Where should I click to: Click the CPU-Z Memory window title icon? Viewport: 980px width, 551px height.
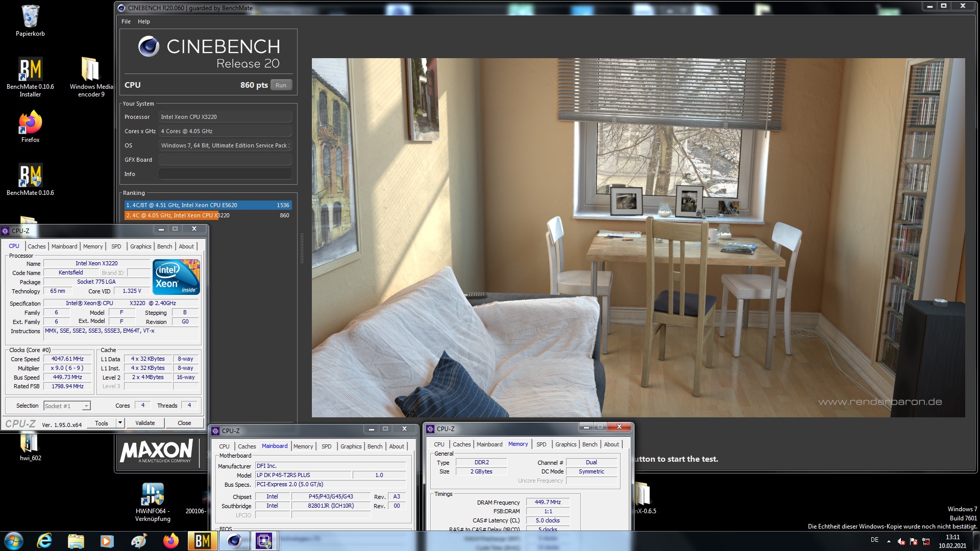tap(430, 429)
